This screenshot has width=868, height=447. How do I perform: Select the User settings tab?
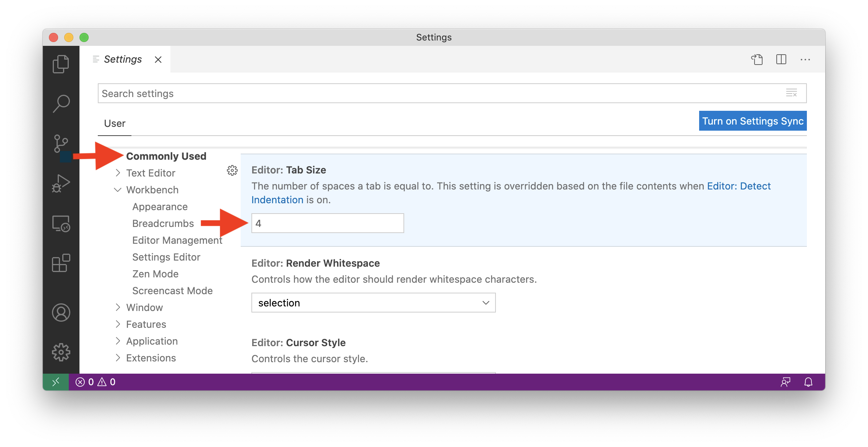tap(115, 123)
